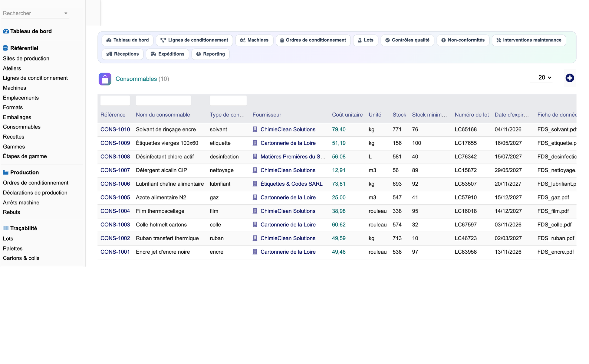Open Rebuts in the sidebar
Viewport: 589px width, 364px height.
pos(12,212)
